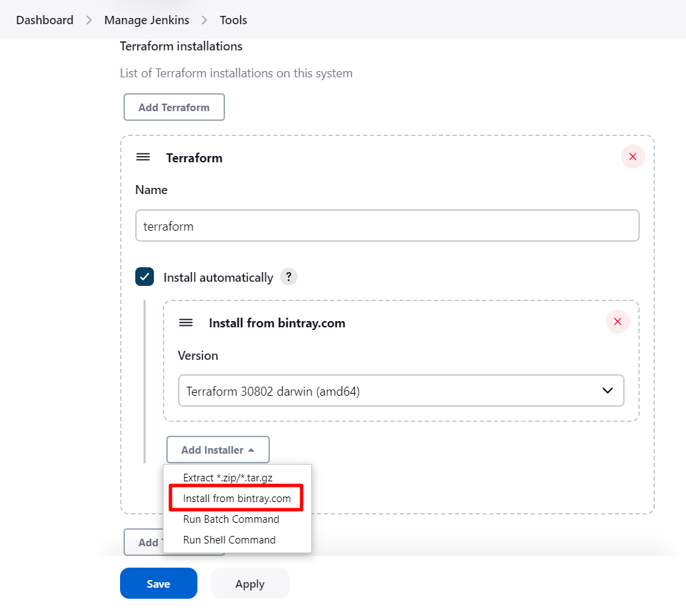Open the Tools breadcrumb
The height and width of the screenshot is (616, 686).
tap(233, 20)
